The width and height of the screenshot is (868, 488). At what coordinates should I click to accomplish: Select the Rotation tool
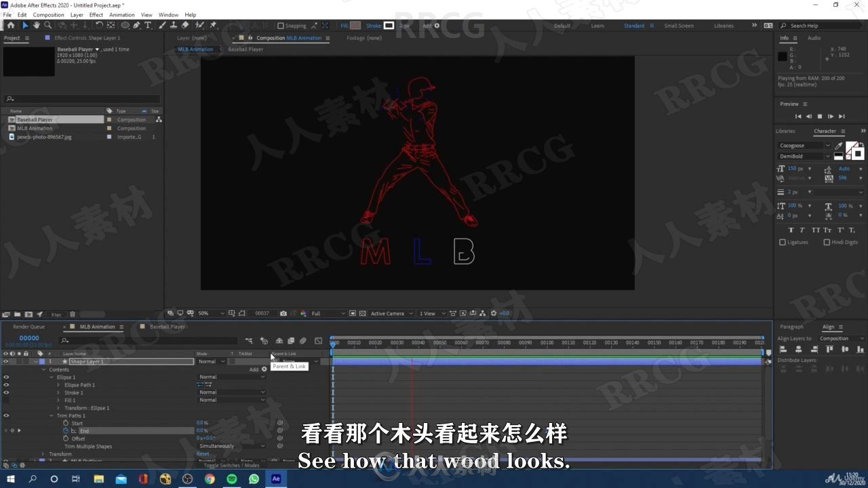tap(100, 26)
